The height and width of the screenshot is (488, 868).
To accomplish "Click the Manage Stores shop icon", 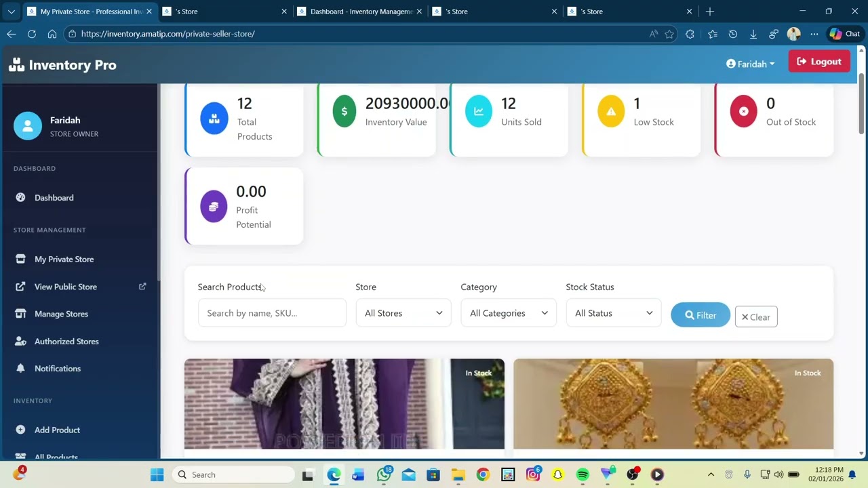I will coord(20,314).
